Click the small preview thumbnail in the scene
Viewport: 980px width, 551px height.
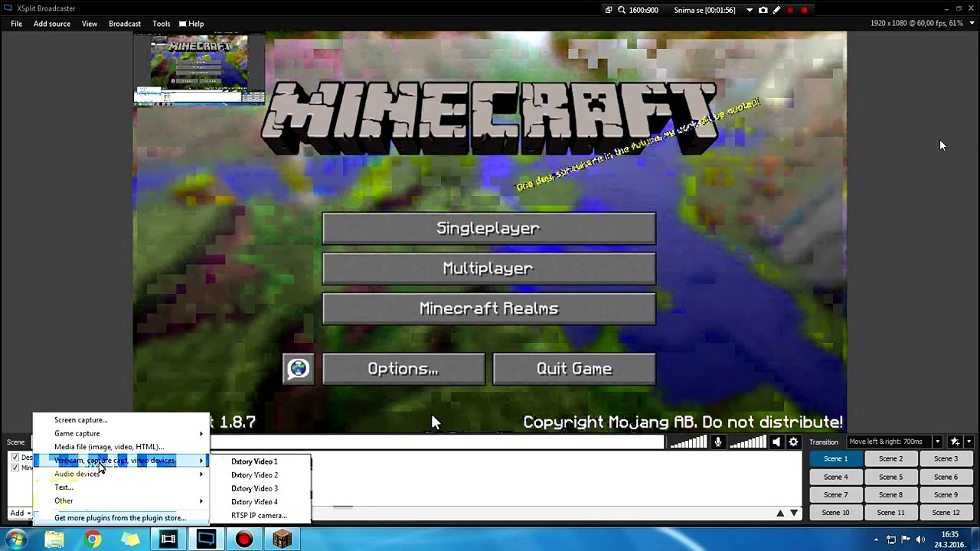(x=199, y=67)
